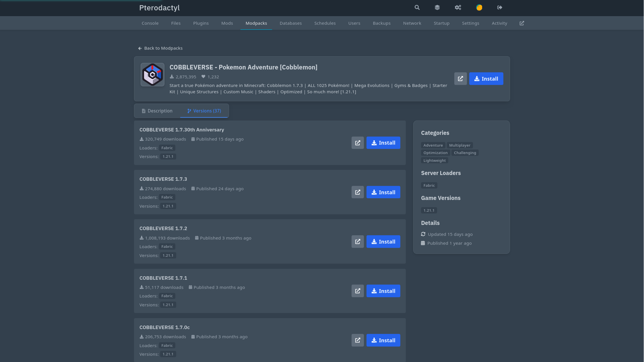
Task: Go to the Backups tab
Action: 381,23
